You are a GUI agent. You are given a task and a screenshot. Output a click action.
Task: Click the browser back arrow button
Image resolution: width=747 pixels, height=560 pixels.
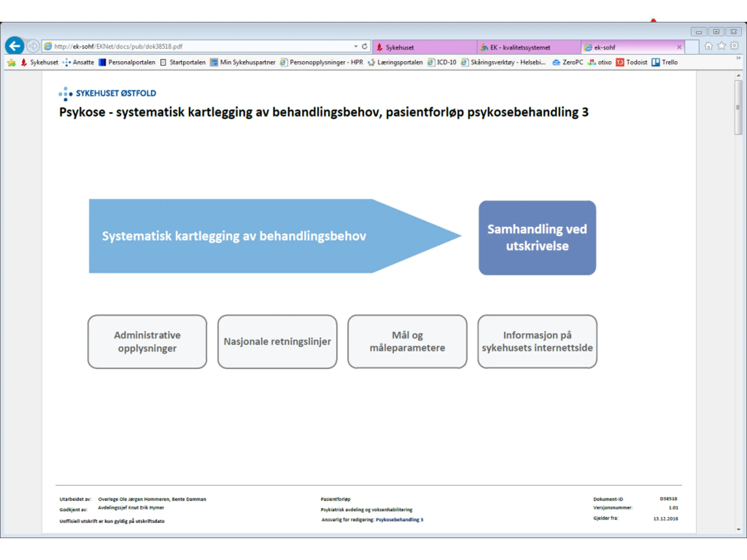coord(15,46)
